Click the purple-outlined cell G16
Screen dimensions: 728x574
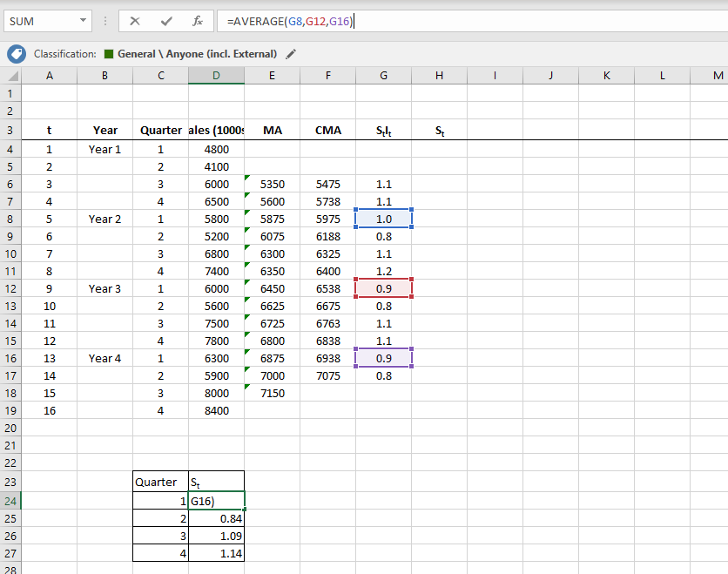383,358
